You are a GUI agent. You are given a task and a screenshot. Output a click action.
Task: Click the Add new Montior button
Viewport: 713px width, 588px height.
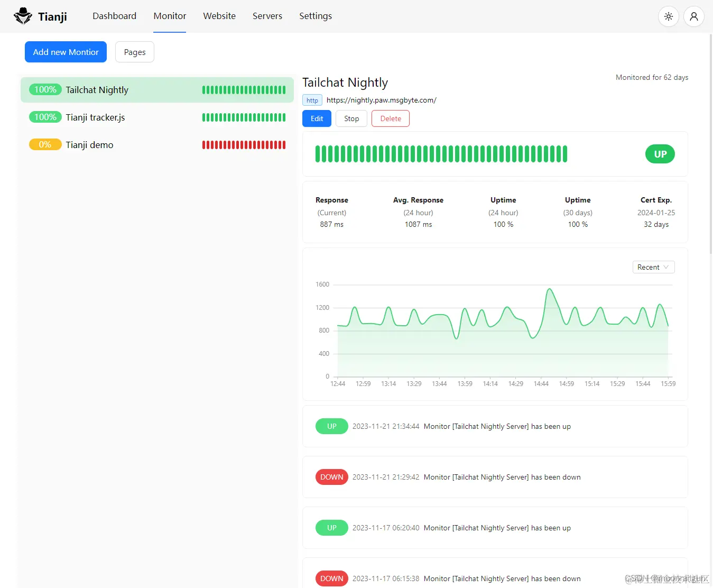click(66, 52)
